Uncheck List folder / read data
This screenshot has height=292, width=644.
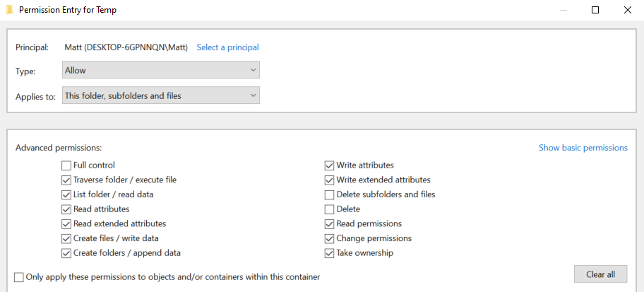tap(66, 194)
